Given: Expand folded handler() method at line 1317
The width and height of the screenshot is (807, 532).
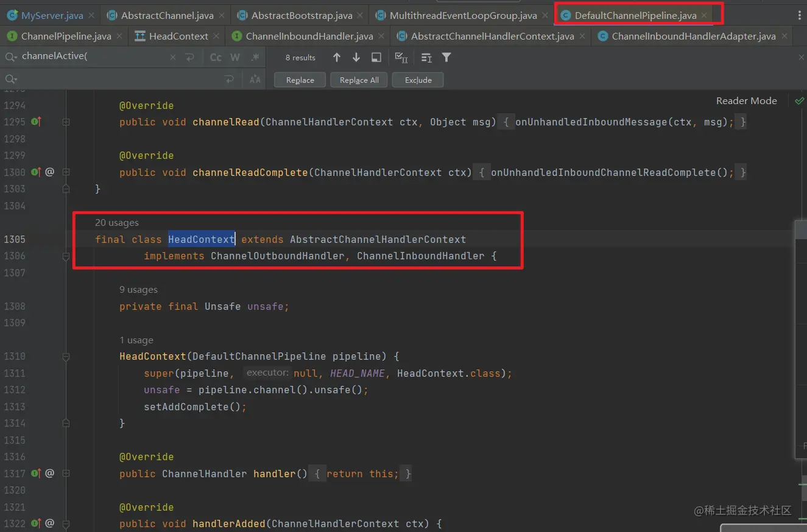Looking at the screenshot, I should 66,474.
